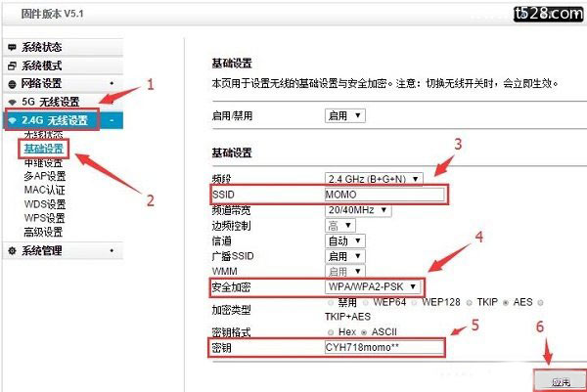This screenshot has height=392, width=587.
Task: Open 系统管理 menu
Action: pos(63,250)
